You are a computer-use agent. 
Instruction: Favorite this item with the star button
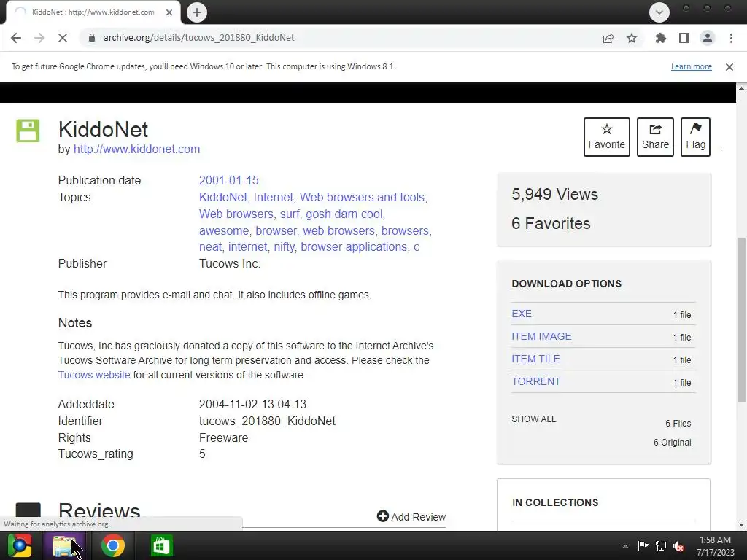(x=606, y=137)
